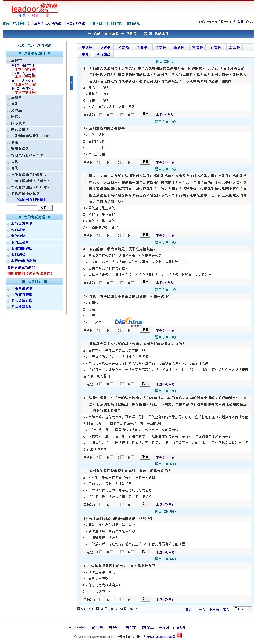Image resolution: width=257 pixels, height=644 pixels.
Task: Collapse the 法理学 subject
Action: click(x=16, y=60)
